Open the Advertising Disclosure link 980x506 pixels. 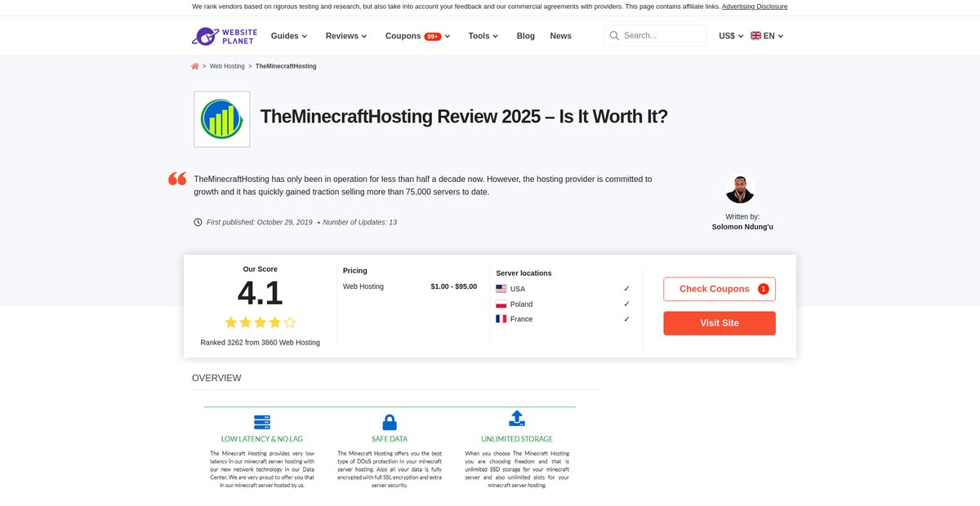tap(755, 7)
